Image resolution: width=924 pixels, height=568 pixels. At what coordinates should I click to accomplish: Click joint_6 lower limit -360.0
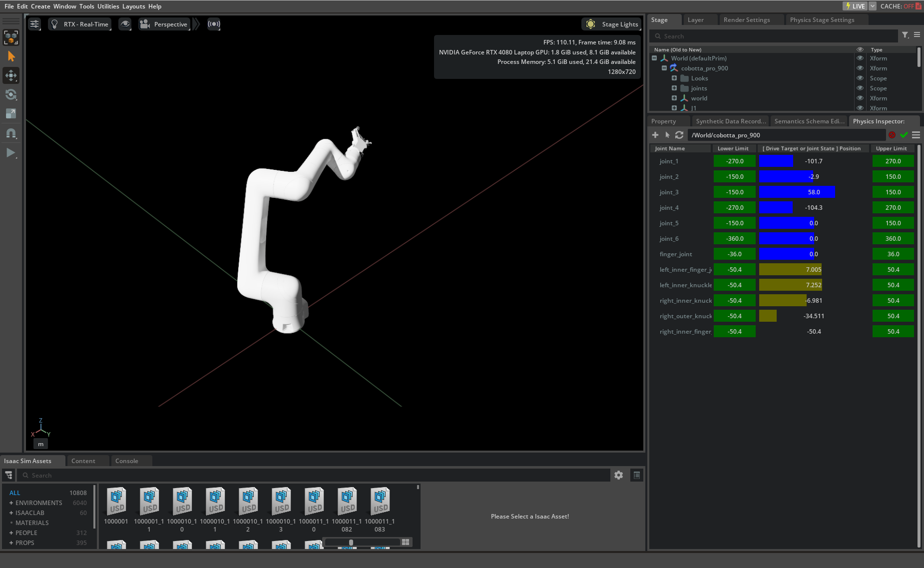(x=735, y=238)
